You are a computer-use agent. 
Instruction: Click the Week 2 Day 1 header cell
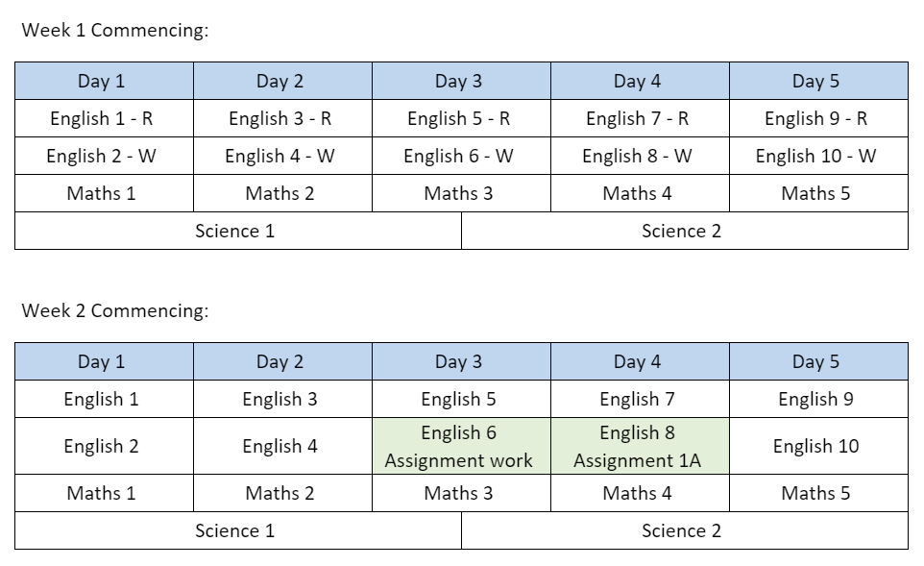click(105, 361)
